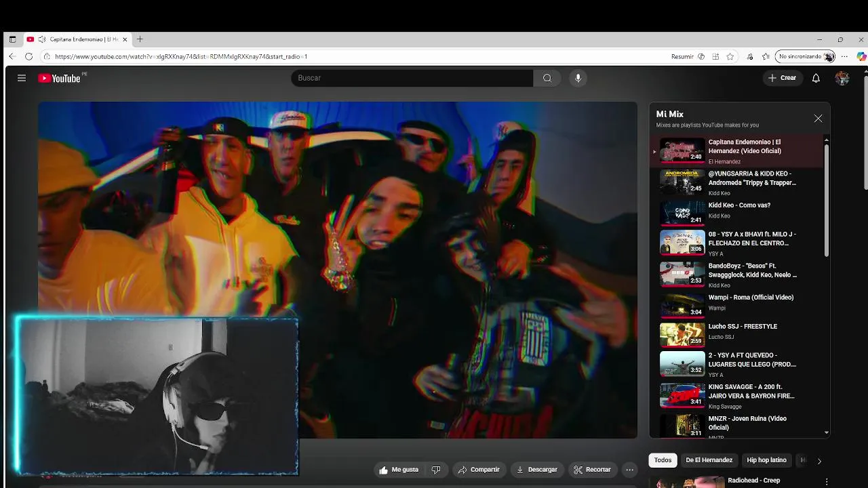
Task: Go back using the browser back arrow
Action: point(12,56)
